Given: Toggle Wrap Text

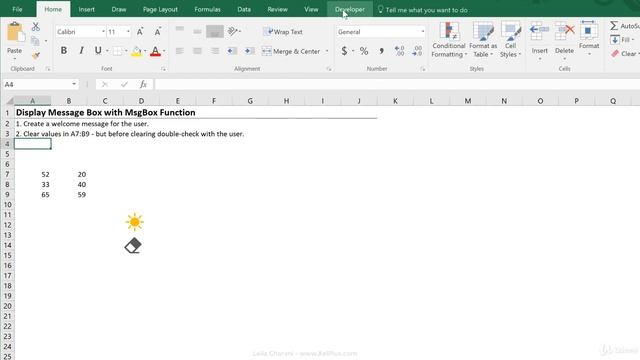Looking at the screenshot, I should (x=283, y=32).
